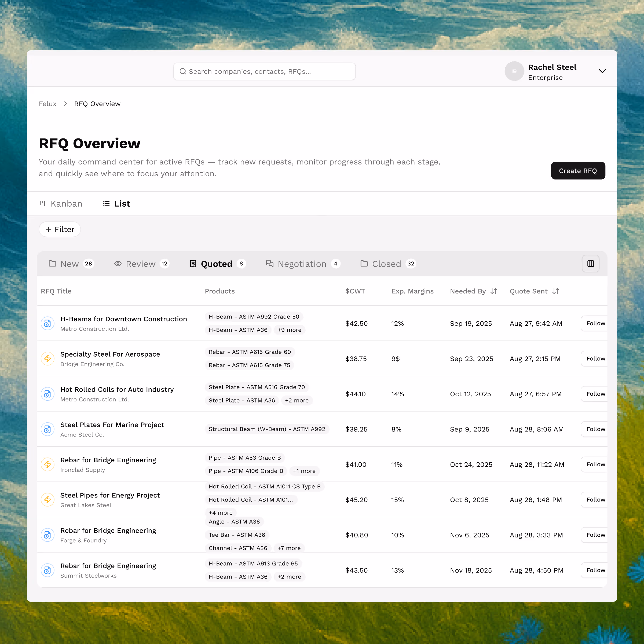Click the search companies input field

(x=264, y=71)
